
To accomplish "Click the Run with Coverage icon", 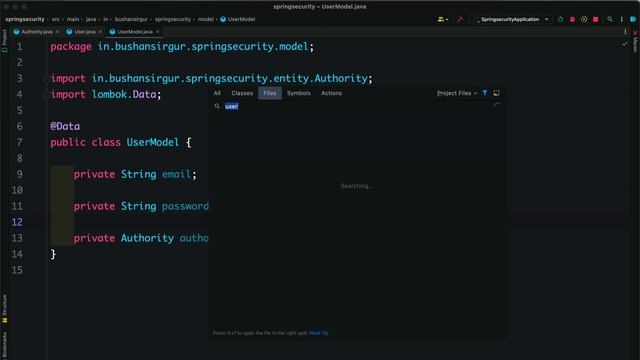I will tap(584, 19).
